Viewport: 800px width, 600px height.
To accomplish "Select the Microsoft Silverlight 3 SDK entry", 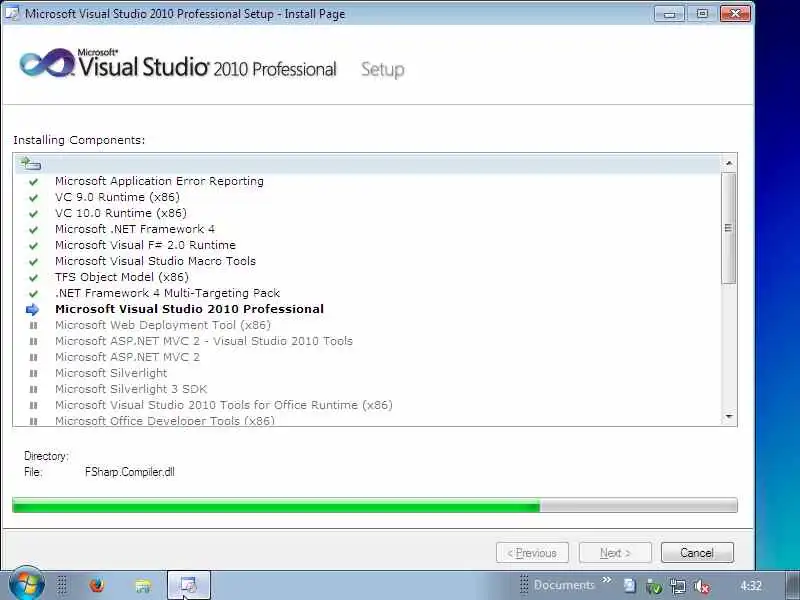I will (x=131, y=389).
